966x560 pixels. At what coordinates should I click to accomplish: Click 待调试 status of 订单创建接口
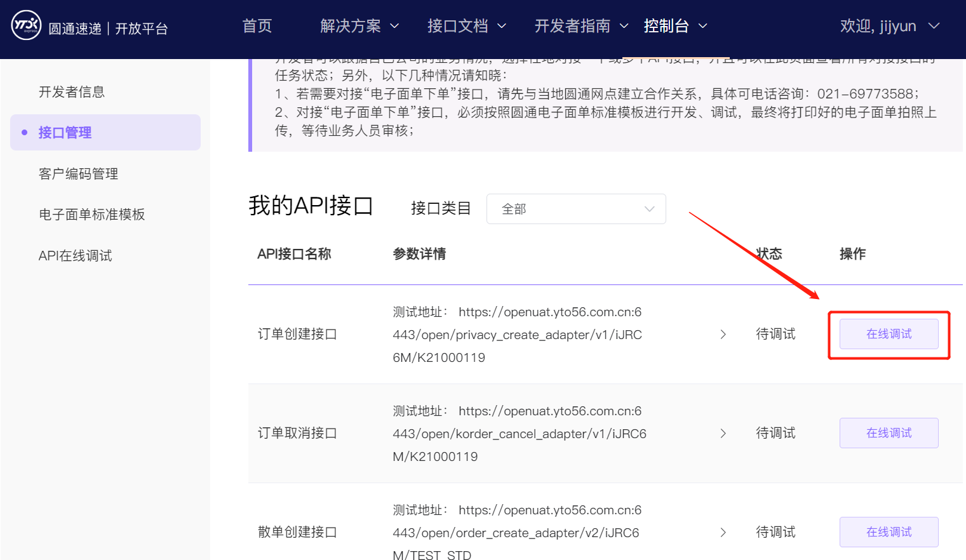(x=775, y=334)
